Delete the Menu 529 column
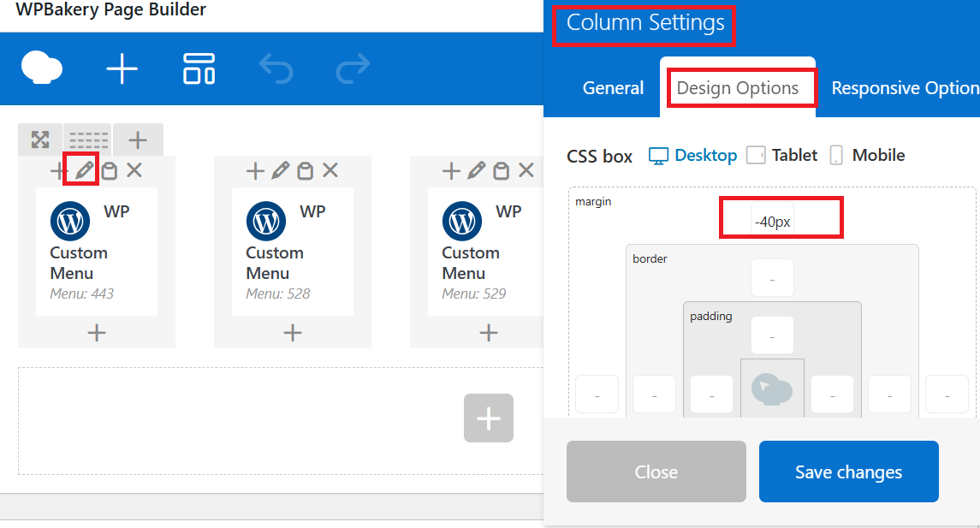The image size is (980, 528). point(527,170)
